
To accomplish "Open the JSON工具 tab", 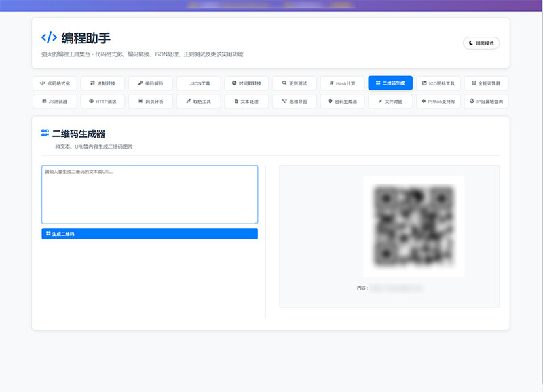I will [x=198, y=83].
